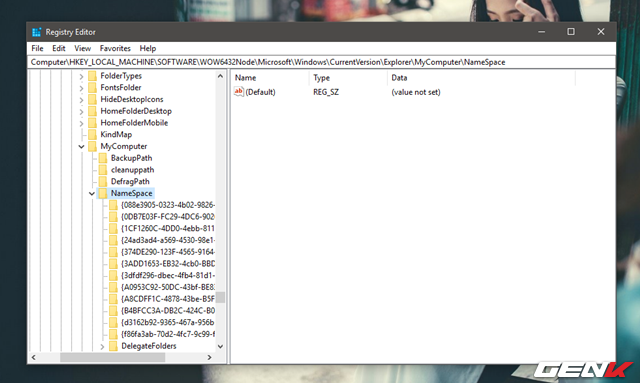Click the {3ADD1653-EB32 key folder icon
640x383 pixels.
pos(113,264)
